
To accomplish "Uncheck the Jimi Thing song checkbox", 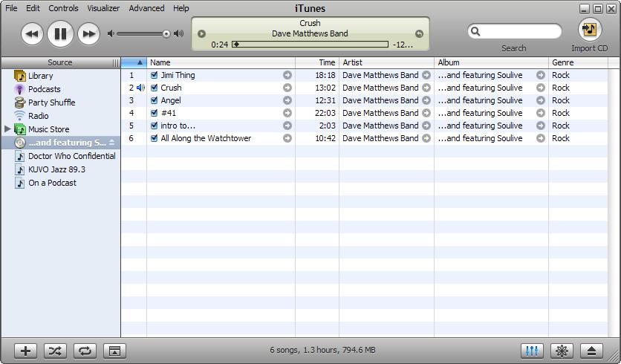I will (x=155, y=75).
